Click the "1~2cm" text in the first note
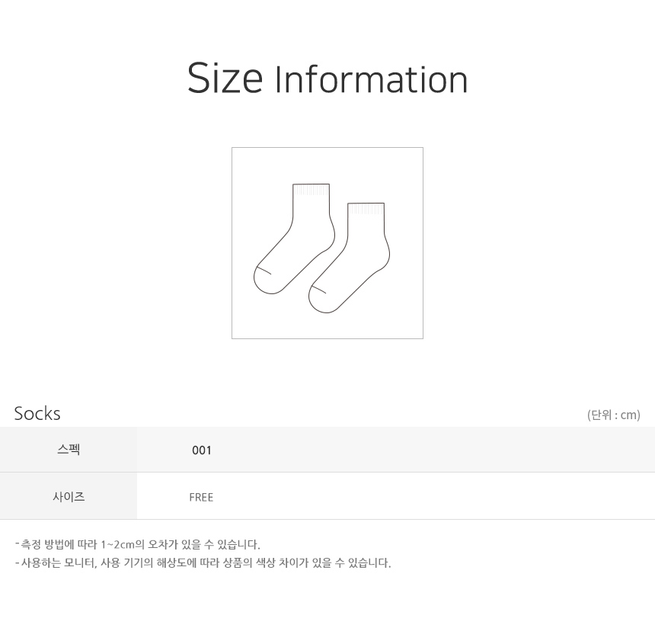Viewport: 655px width, 644px height. pos(117,544)
